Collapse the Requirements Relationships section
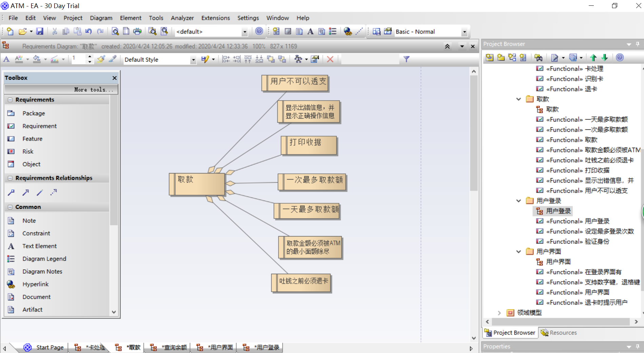Image resolution: width=644 pixels, height=353 pixels. (x=10, y=178)
